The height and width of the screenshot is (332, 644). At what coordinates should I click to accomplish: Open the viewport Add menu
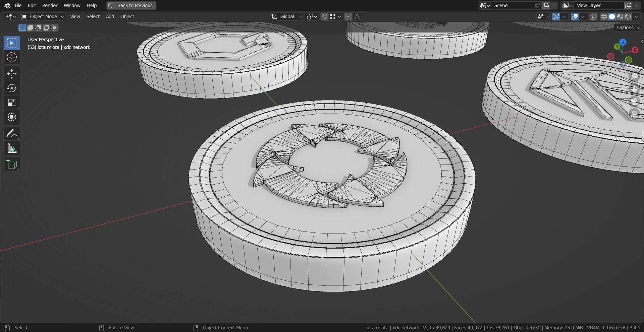point(110,16)
